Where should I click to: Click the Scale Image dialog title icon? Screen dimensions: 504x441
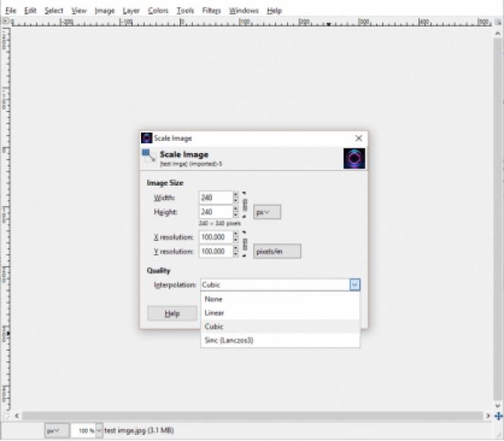[x=146, y=138]
